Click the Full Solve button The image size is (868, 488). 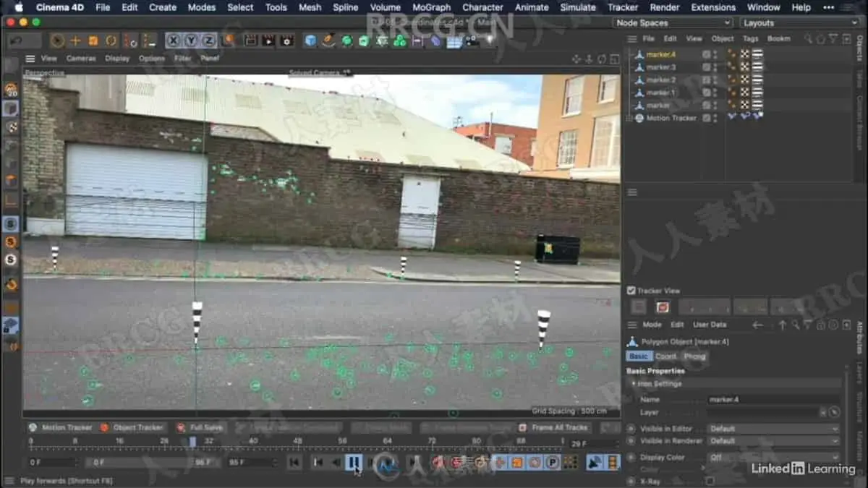(x=200, y=427)
